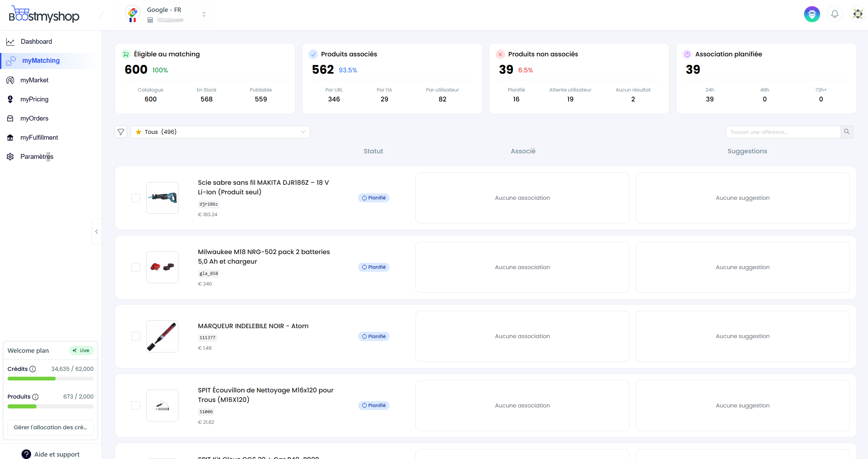Viewport: 868px width, 459px height.
Task: Open the myMarket section
Action: (x=34, y=80)
